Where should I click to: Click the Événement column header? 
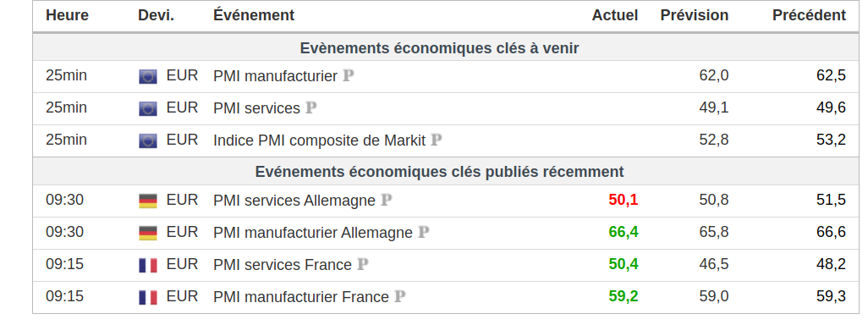pos(254,15)
